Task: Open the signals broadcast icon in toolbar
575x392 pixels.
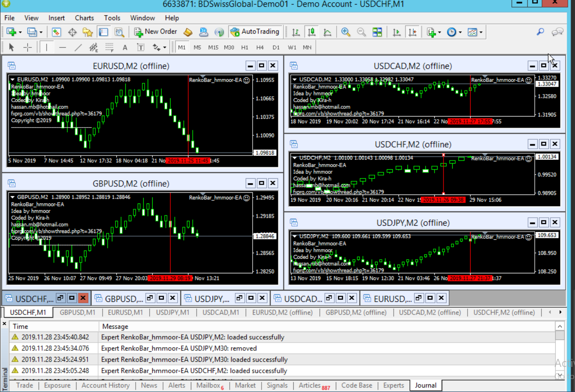Action: pos(219,32)
